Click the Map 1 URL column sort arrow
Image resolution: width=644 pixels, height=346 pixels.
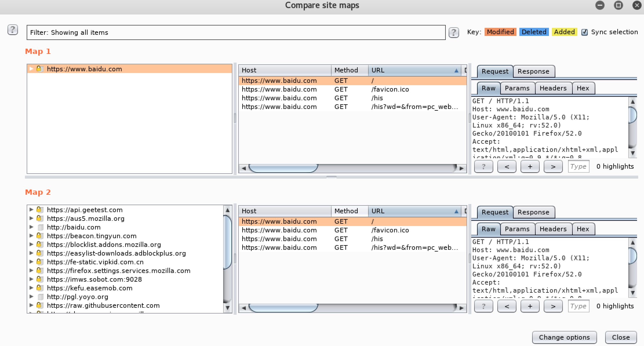[456, 70]
